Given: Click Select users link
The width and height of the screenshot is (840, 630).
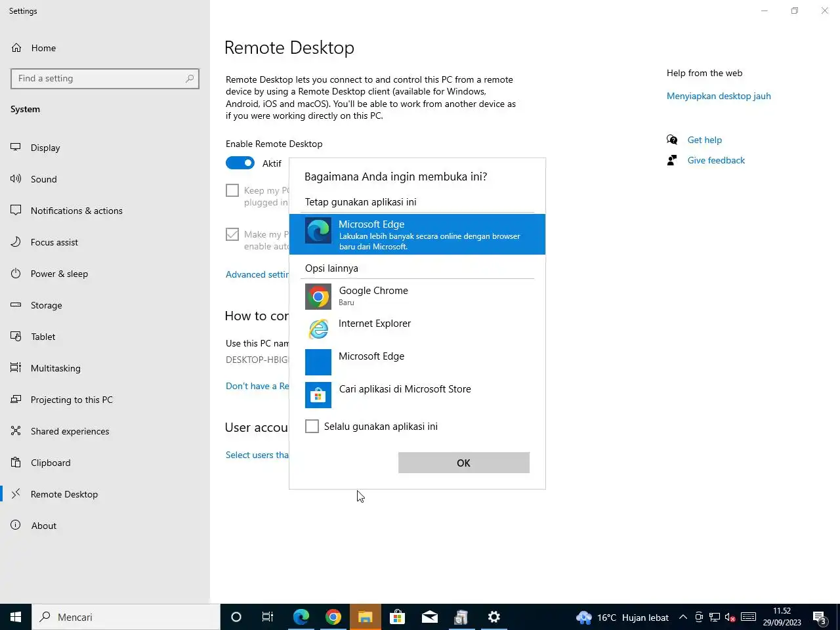Looking at the screenshot, I should (x=257, y=455).
